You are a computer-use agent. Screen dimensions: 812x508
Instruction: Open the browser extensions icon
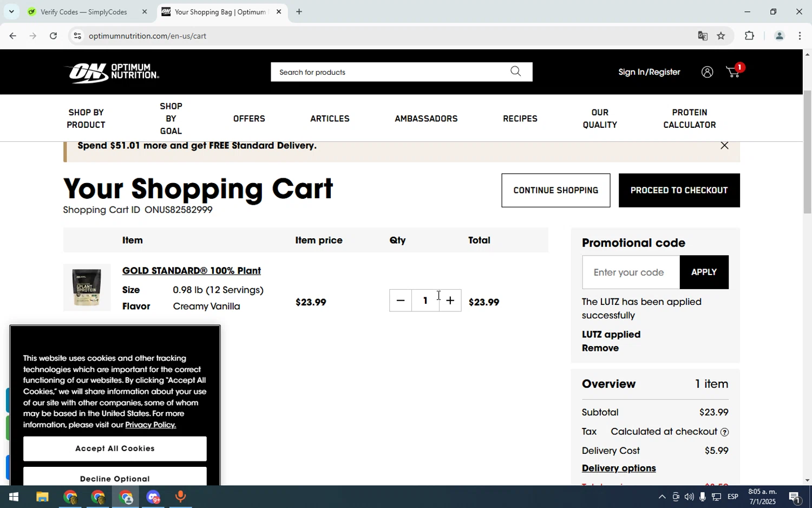tap(749, 36)
